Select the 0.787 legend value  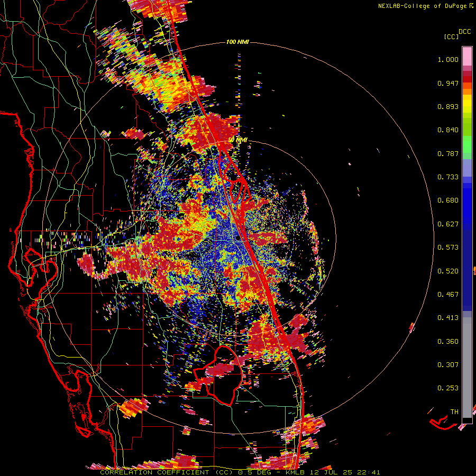tap(448, 153)
